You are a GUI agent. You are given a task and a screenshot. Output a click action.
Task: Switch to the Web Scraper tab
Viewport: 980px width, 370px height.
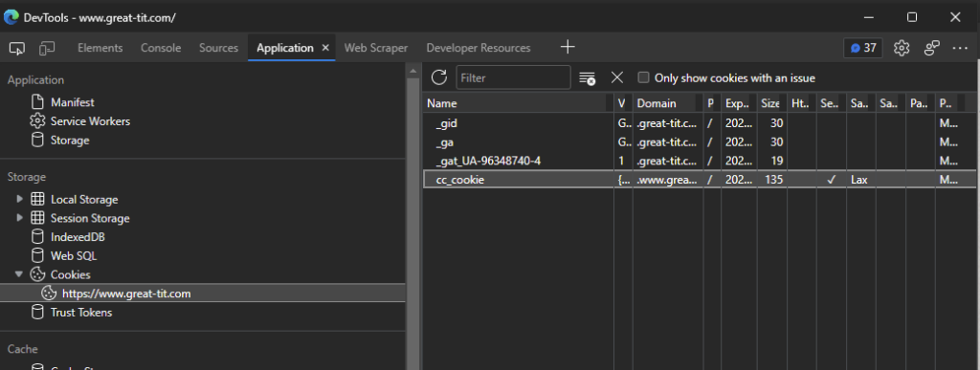pos(375,48)
